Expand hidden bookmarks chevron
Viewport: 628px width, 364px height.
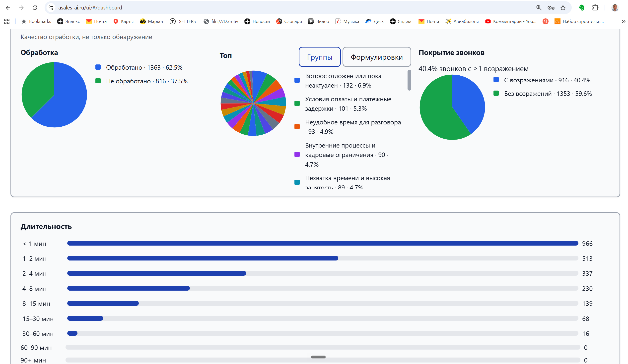[x=624, y=21]
